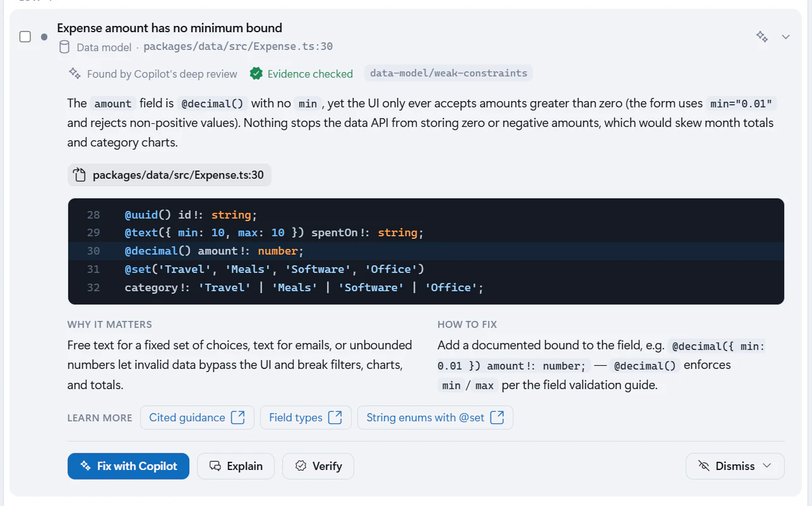The image size is (812, 506).
Task: Click the 'HOW TO FIX' heading
Action: click(x=467, y=325)
